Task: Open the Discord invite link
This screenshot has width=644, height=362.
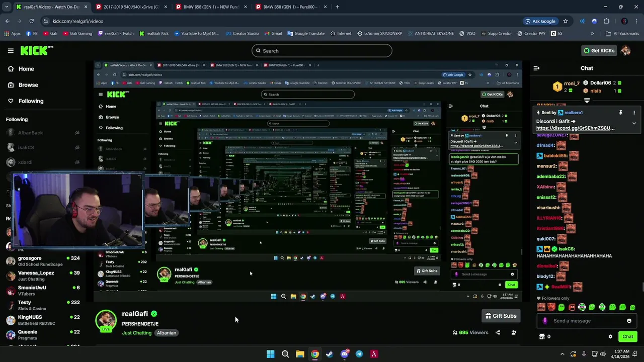Action: pyautogui.click(x=575, y=128)
